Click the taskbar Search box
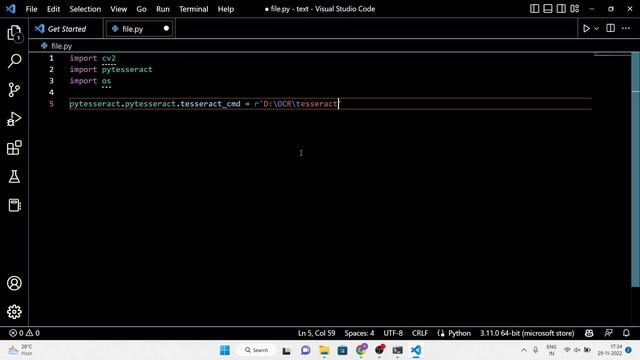 click(257, 350)
